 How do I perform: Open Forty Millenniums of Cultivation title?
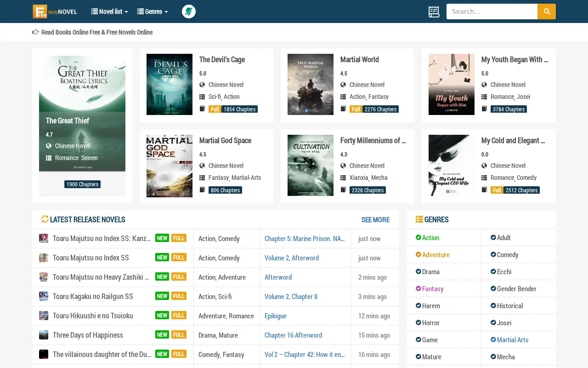pyautogui.click(x=373, y=140)
